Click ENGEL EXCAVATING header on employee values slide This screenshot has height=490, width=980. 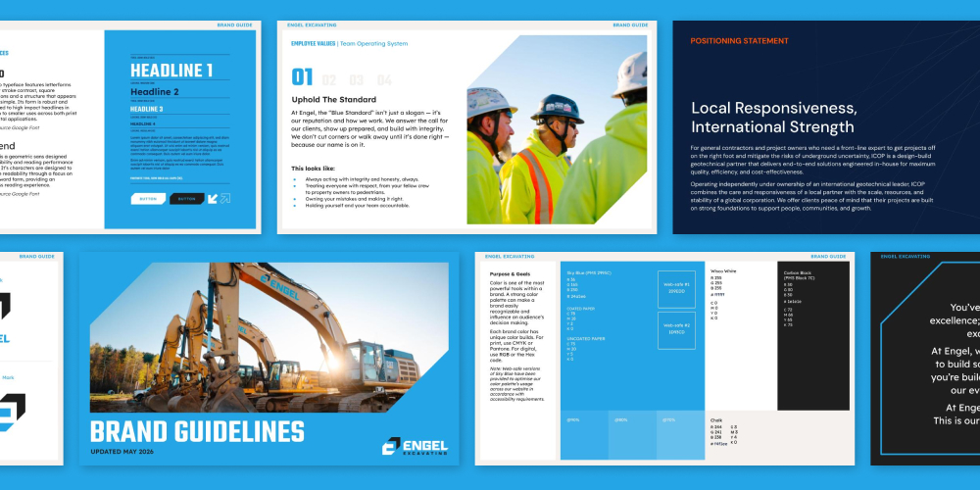coord(312,25)
